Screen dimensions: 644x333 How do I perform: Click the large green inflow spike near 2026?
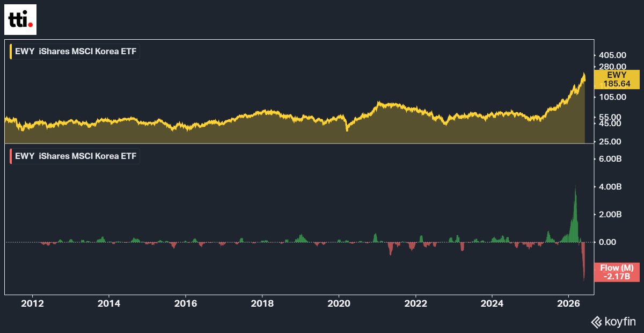[x=574, y=220]
